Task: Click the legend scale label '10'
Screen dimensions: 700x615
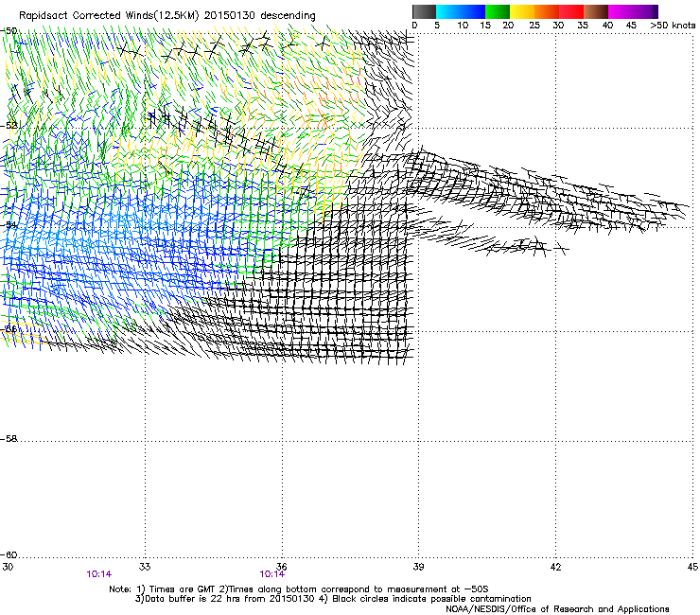Action: pos(463,26)
